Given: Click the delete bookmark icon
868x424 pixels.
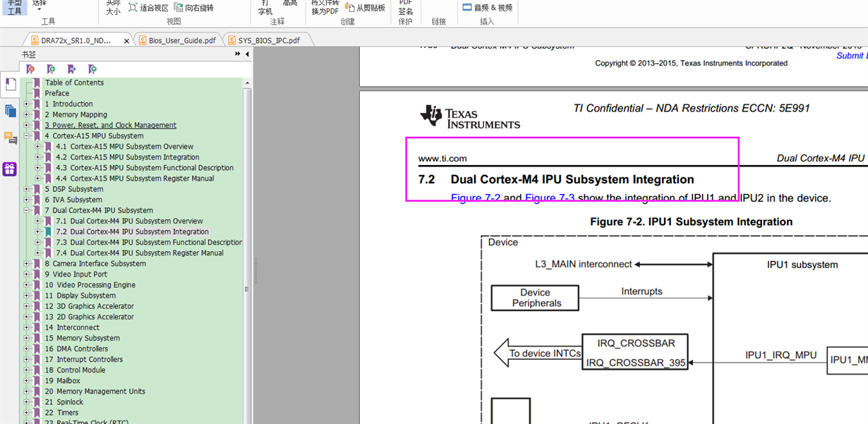Looking at the screenshot, I should pos(30,69).
